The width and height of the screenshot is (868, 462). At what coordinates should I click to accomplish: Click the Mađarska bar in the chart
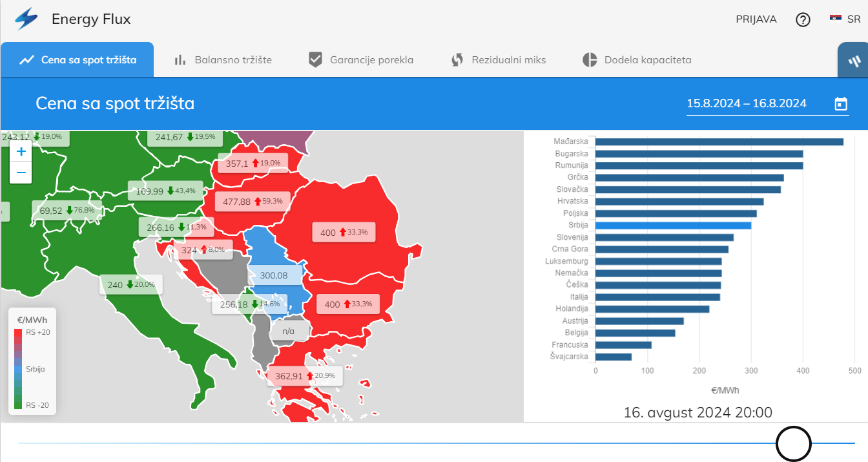click(719, 142)
